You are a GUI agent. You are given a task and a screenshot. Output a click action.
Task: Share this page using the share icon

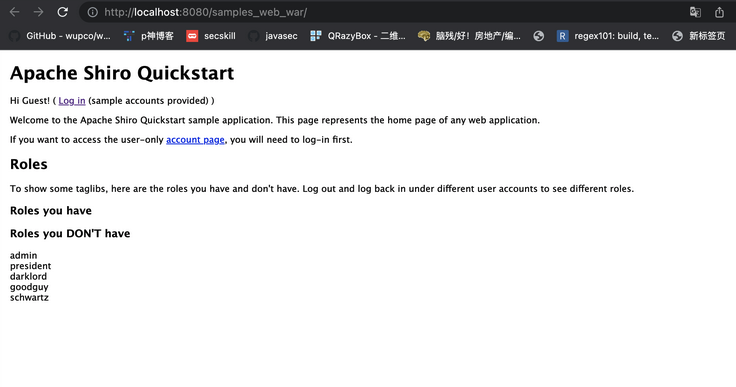pos(719,12)
